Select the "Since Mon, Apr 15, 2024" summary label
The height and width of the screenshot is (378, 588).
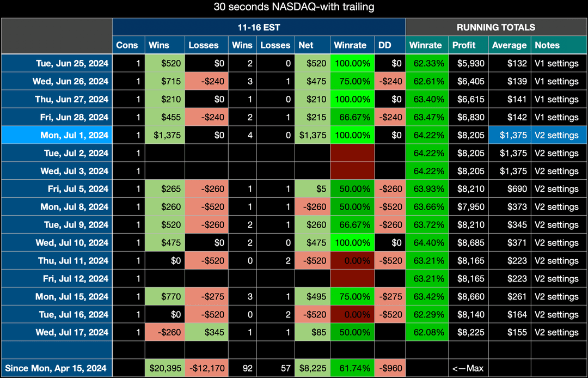57,368
